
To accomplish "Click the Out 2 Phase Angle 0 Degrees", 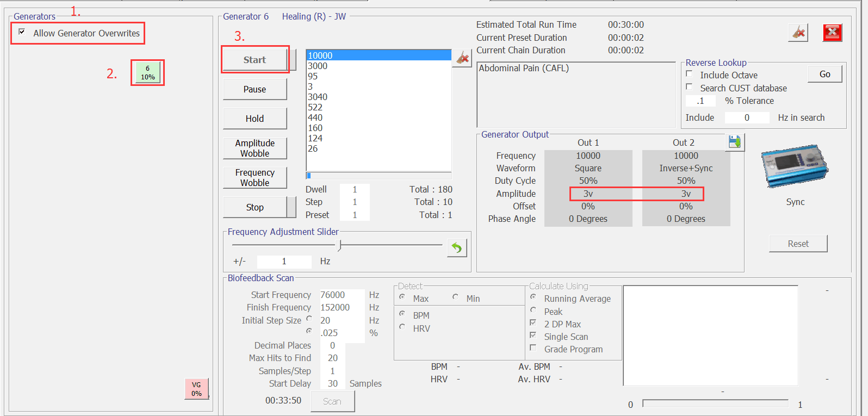I will 686,219.
